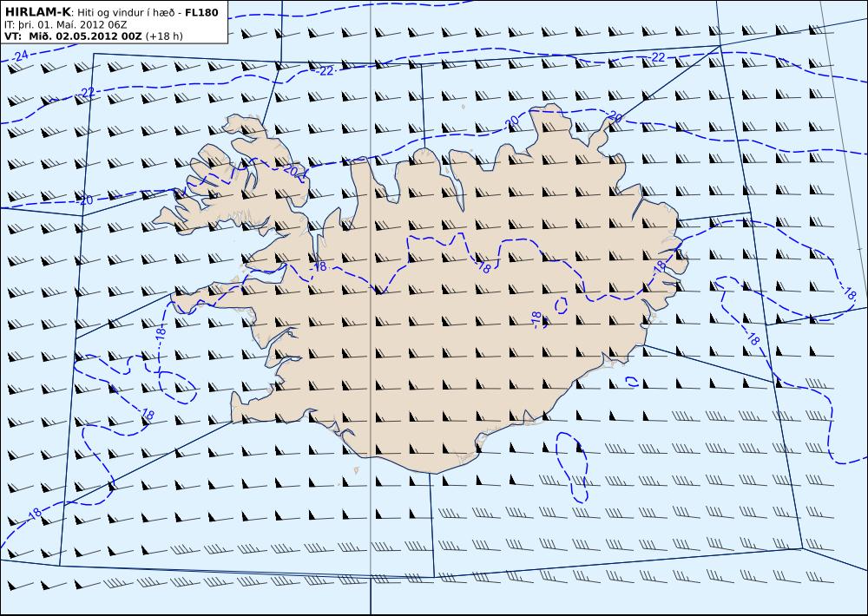
Task: Click the -24 isotherm contour label
Action: click(20, 56)
